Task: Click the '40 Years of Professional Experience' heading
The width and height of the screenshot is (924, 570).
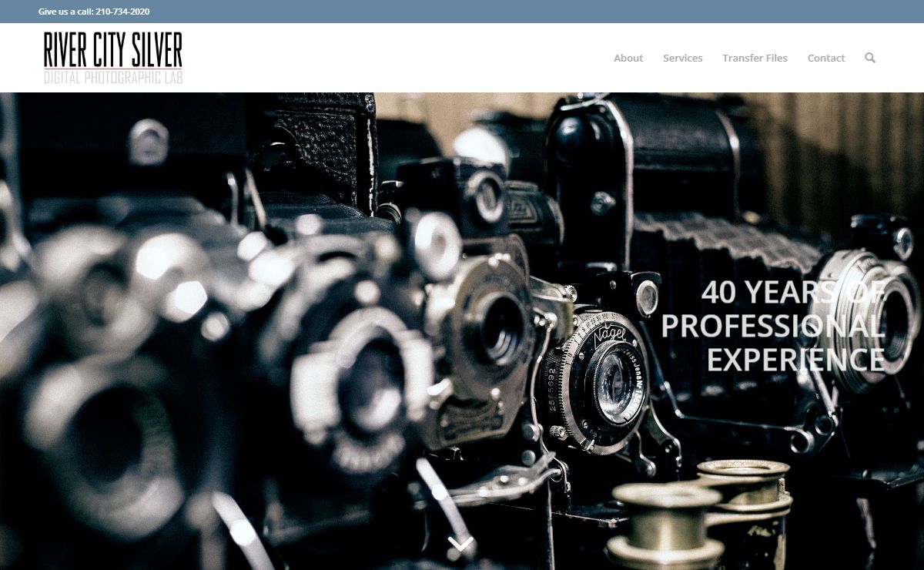Action: (x=772, y=326)
